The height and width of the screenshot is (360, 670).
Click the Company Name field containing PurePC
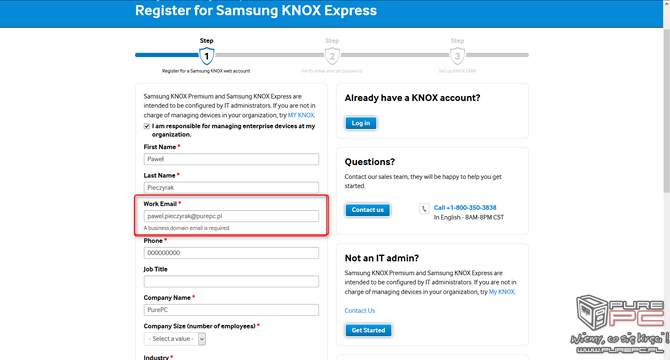tap(231, 310)
